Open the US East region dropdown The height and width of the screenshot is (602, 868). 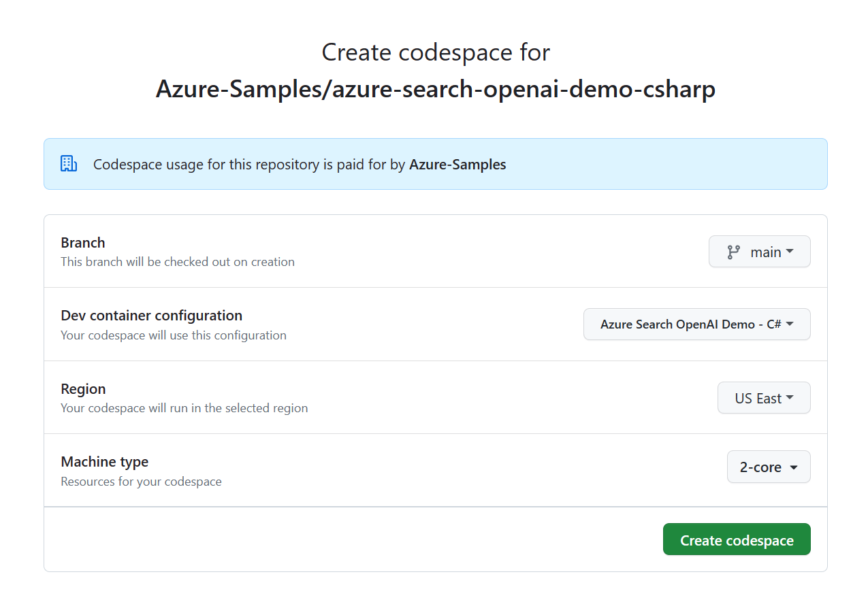coord(764,398)
